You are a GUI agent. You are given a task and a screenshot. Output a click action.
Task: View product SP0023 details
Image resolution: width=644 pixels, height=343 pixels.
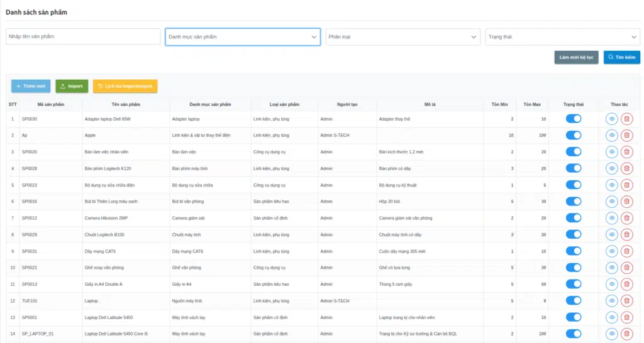611,185
